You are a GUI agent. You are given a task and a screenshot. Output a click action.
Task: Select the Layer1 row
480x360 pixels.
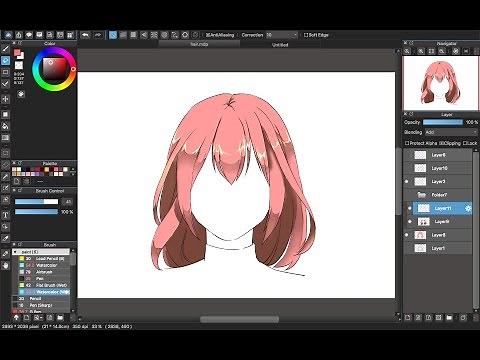pyautogui.click(x=438, y=248)
